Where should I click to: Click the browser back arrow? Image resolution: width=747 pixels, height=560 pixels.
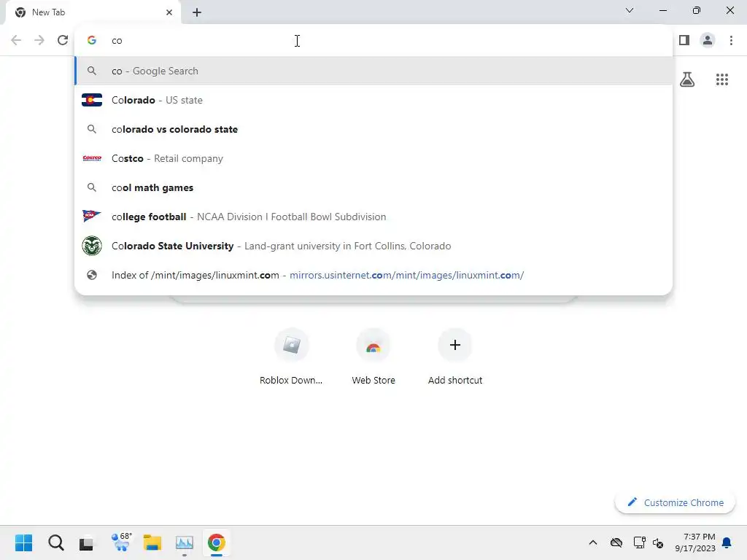click(16, 41)
